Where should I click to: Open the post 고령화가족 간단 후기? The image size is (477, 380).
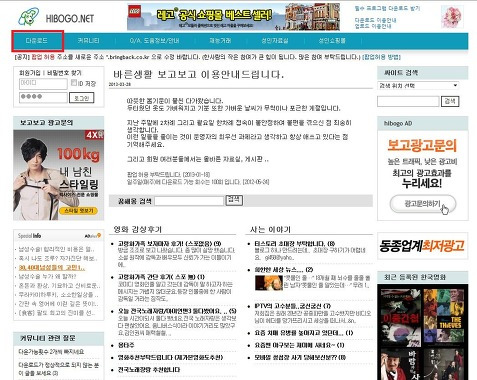click(161, 277)
